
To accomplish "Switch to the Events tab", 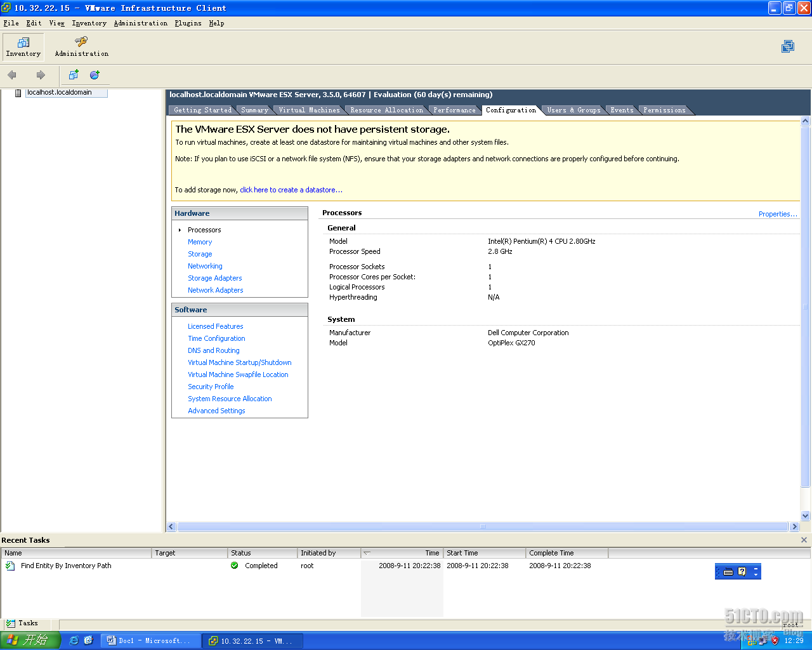I will pyautogui.click(x=622, y=110).
